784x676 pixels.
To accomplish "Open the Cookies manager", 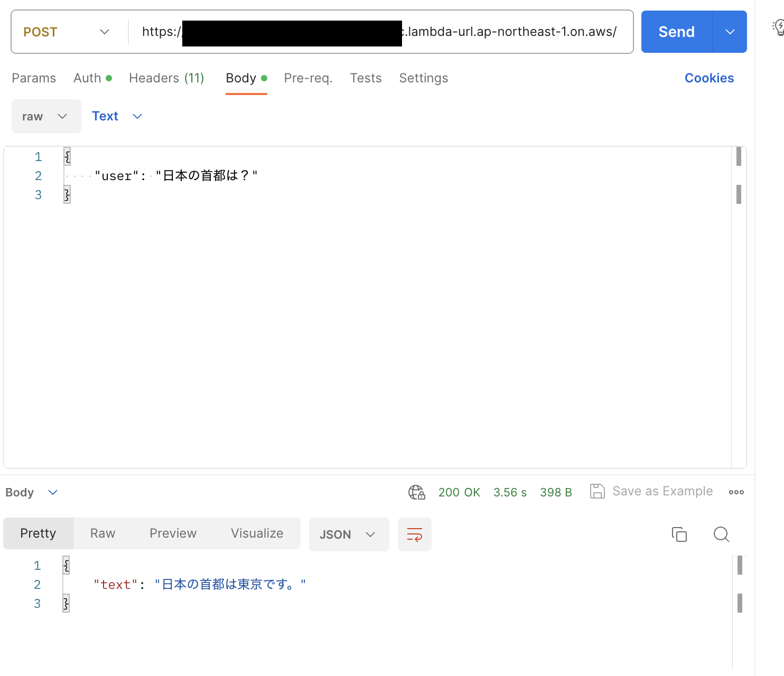I will click(x=709, y=78).
